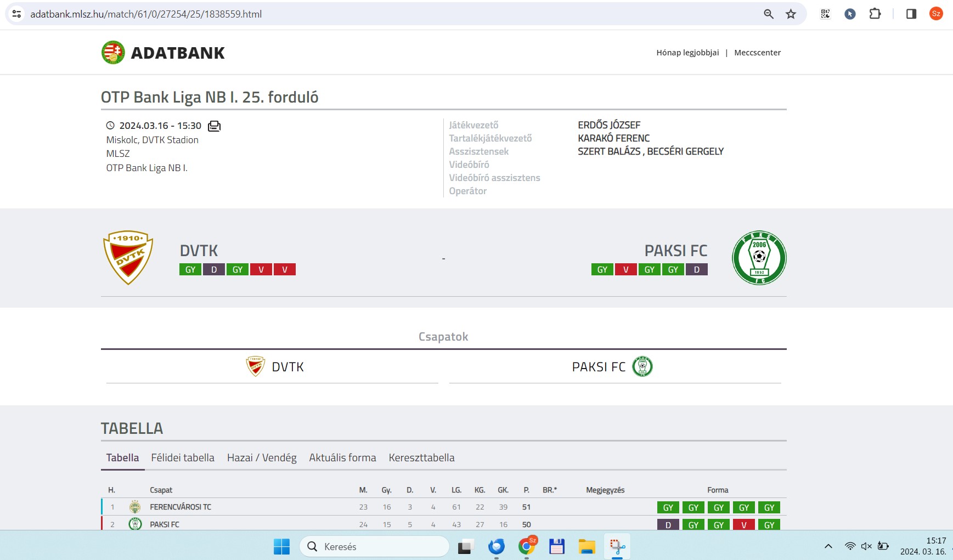Click the Adatbank logo emblem
This screenshot has height=560, width=953.
pos(113,53)
